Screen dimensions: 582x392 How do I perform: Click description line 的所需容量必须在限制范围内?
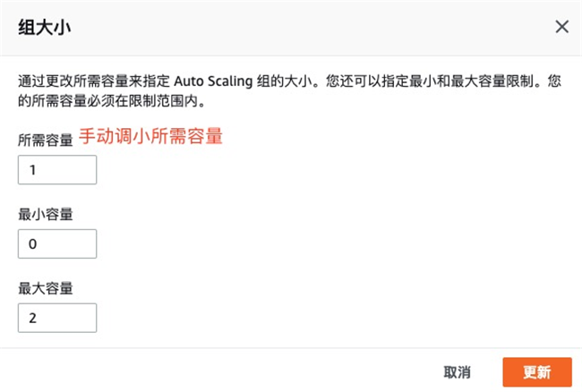tap(111, 101)
